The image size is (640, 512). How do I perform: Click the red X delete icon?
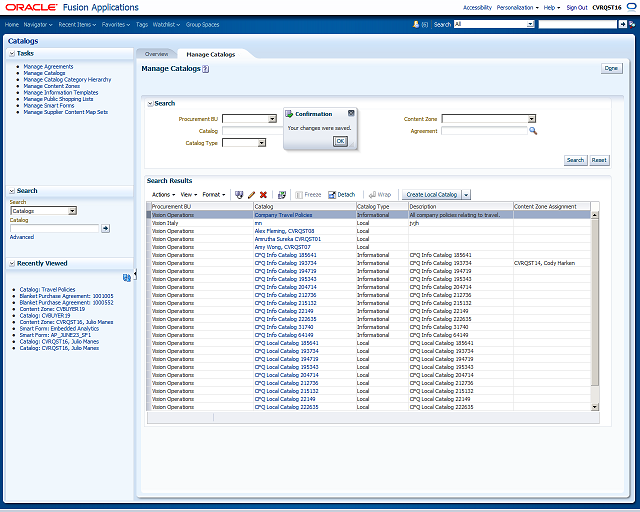(x=263, y=195)
